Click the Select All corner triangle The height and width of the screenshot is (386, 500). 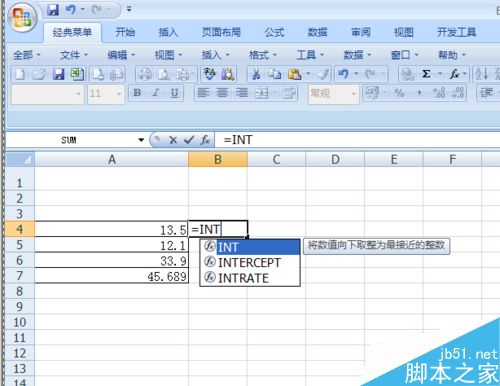click(x=20, y=159)
